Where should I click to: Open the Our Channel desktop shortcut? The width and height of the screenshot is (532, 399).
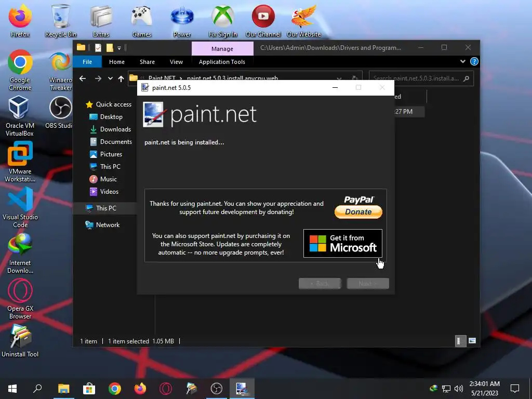coord(263,20)
